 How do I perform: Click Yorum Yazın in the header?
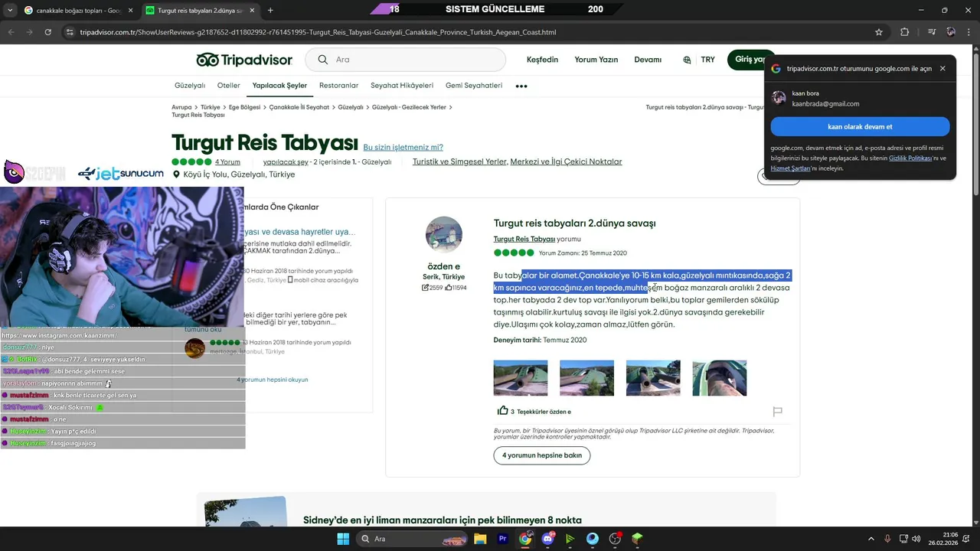pyautogui.click(x=596, y=60)
